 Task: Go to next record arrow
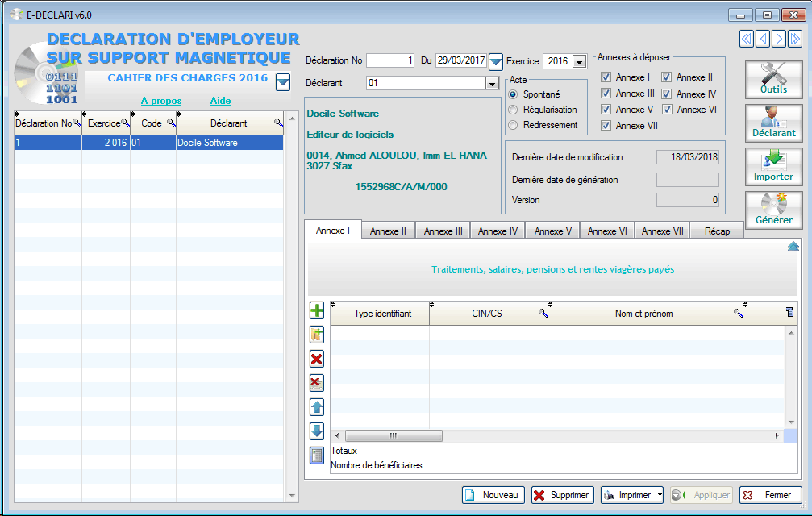coord(778,39)
